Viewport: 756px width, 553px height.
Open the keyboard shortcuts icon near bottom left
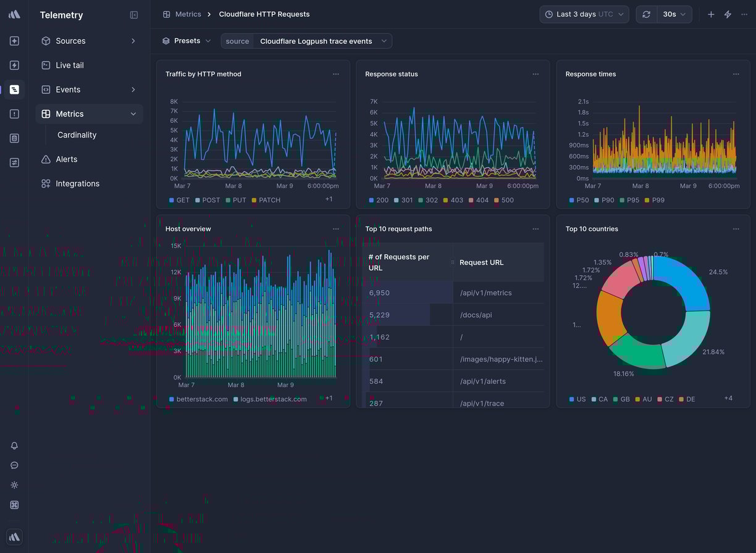click(14, 504)
